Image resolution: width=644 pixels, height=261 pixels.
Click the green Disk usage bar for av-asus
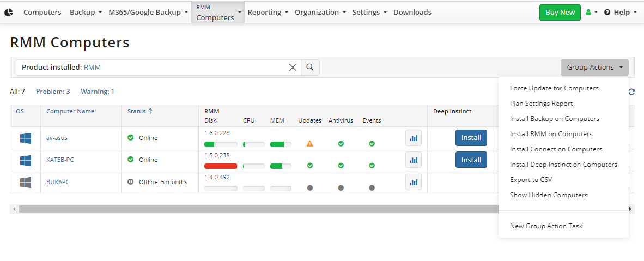click(x=221, y=144)
